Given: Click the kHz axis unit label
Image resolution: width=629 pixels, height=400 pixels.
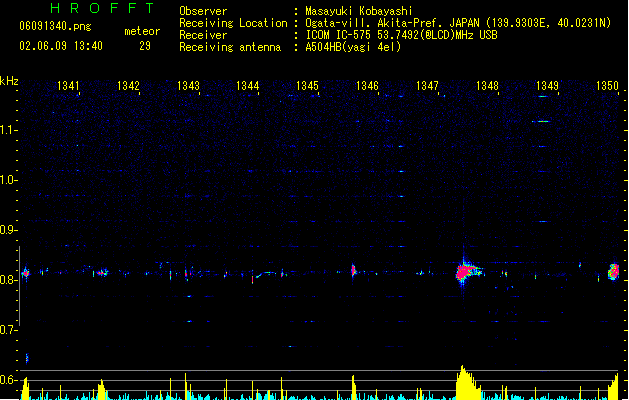Looking at the screenshot, I should coord(9,81).
